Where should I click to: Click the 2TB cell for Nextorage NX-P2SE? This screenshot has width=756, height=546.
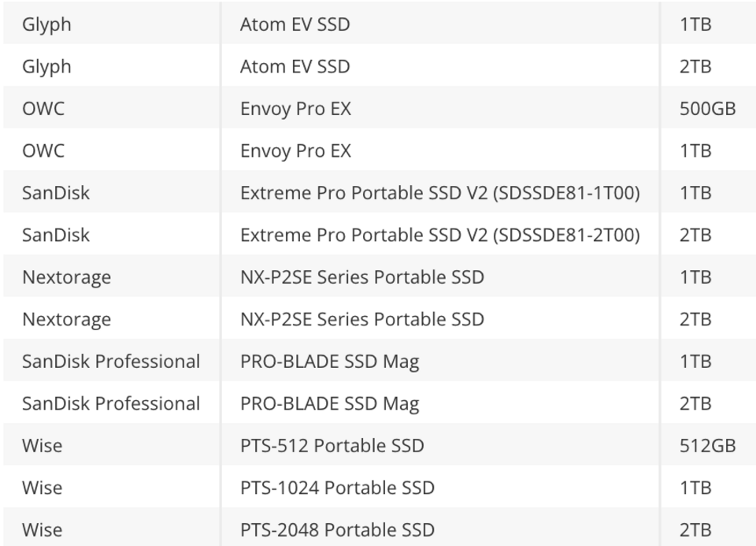tap(695, 319)
